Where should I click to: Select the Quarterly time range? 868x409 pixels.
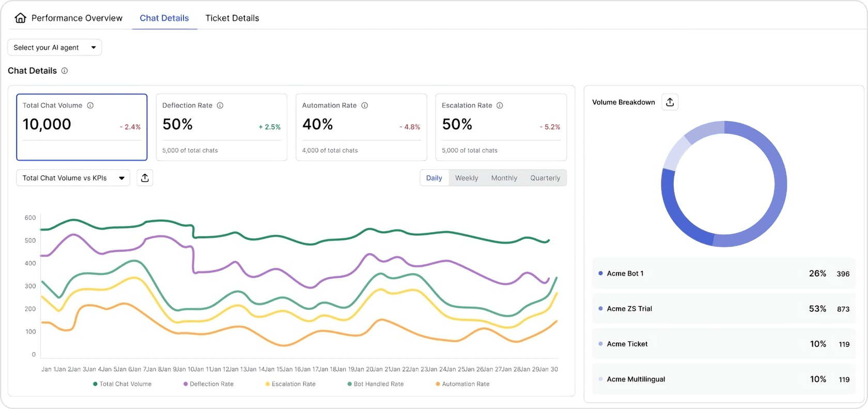click(545, 178)
